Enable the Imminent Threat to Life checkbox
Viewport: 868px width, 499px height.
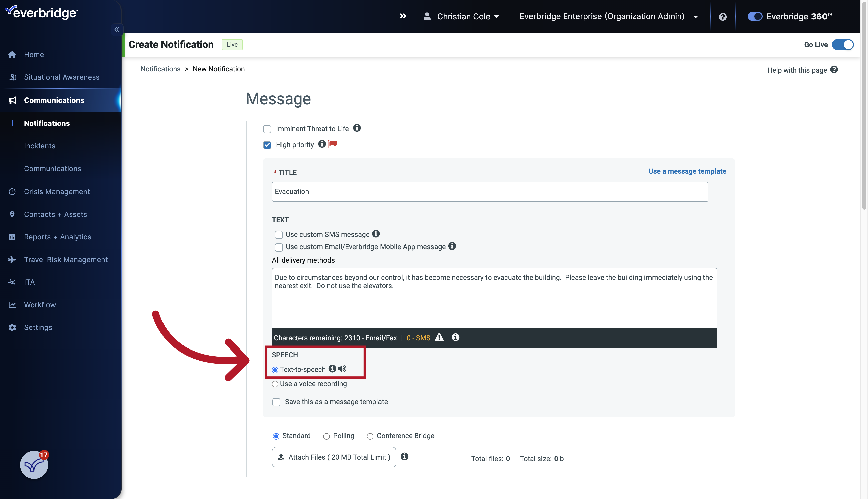(267, 129)
